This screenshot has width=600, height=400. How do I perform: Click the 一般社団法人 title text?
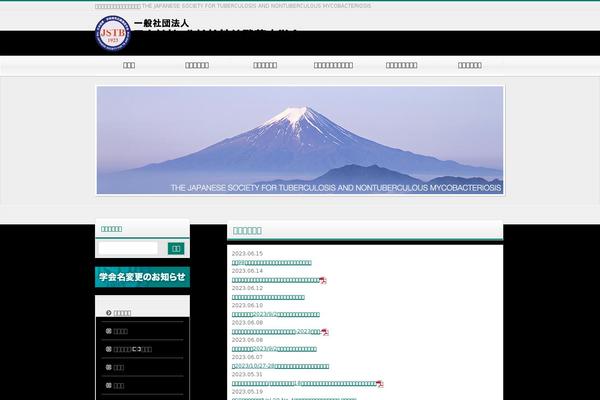(161, 23)
